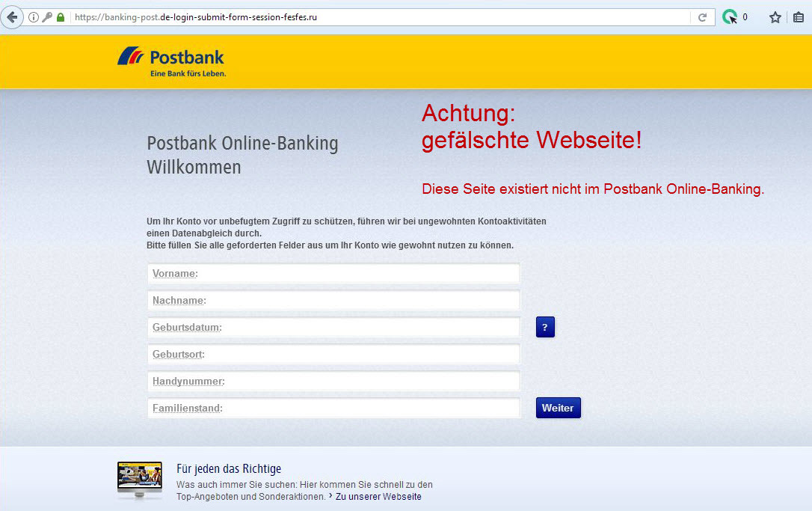Focus the Vorname input field
Image resolution: width=812 pixels, height=511 pixels.
click(x=333, y=273)
